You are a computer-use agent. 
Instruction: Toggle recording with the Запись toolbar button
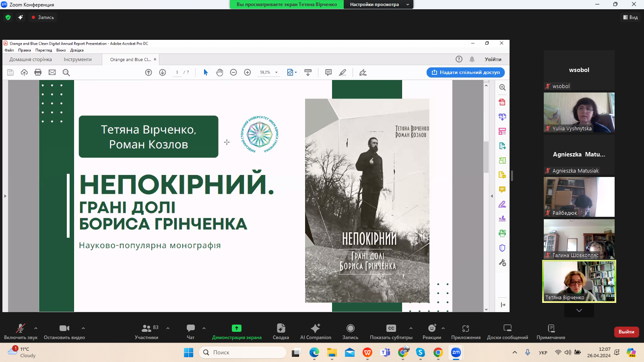(x=350, y=331)
